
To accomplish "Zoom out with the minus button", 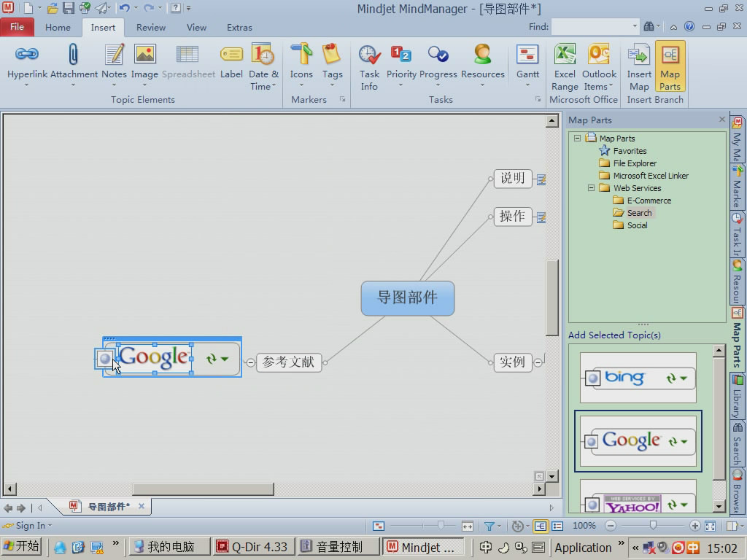I will (x=611, y=526).
